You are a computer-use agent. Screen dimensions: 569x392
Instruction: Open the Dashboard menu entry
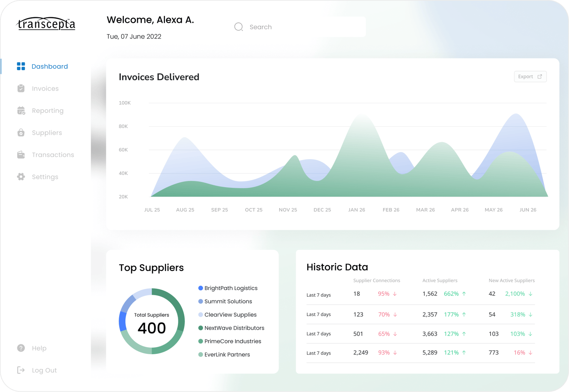(50, 66)
